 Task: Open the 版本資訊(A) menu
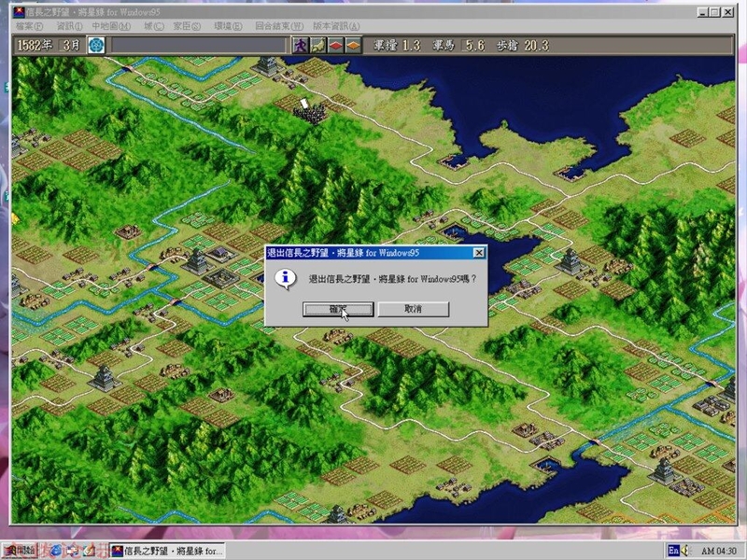click(336, 26)
